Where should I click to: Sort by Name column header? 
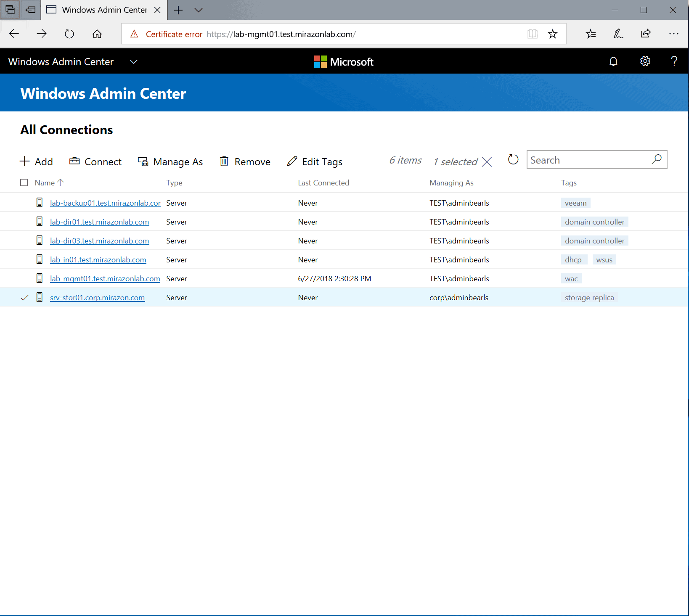pyautogui.click(x=45, y=183)
